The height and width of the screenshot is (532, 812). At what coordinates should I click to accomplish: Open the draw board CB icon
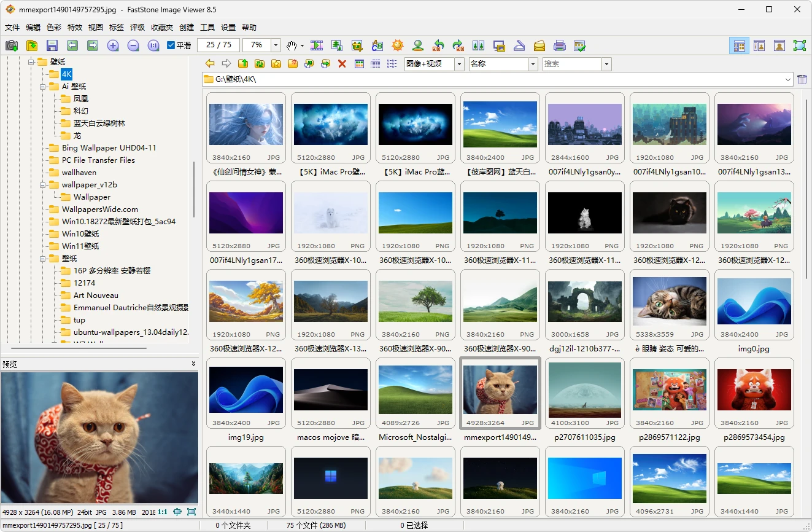[377, 45]
